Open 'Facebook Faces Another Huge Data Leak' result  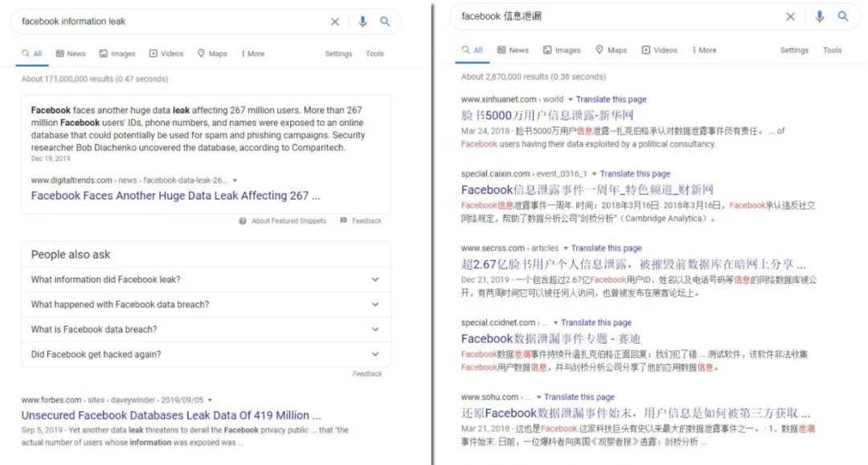coord(175,195)
